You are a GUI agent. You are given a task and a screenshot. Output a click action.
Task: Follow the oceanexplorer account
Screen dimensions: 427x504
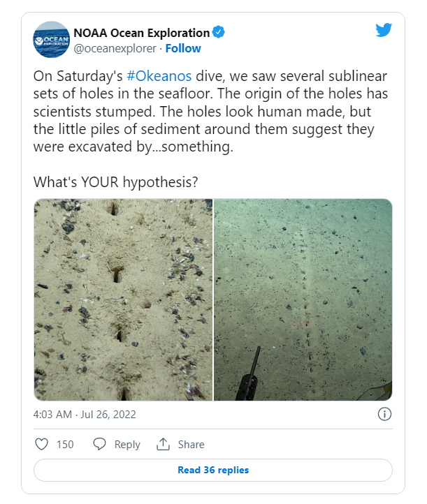pyautogui.click(x=183, y=48)
